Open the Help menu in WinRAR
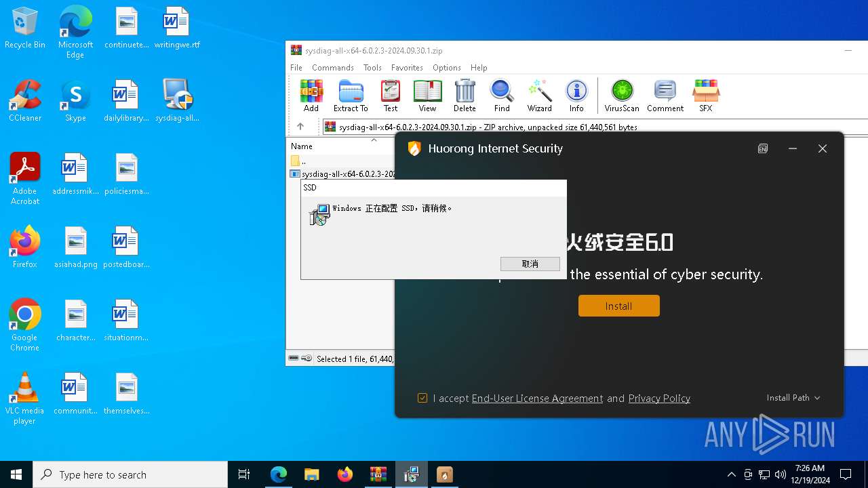 [x=479, y=68]
